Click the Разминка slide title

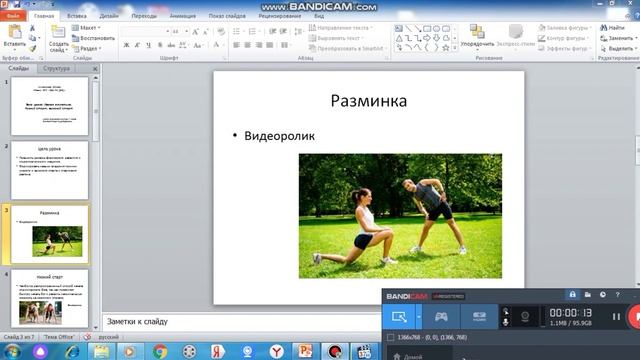[369, 101]
